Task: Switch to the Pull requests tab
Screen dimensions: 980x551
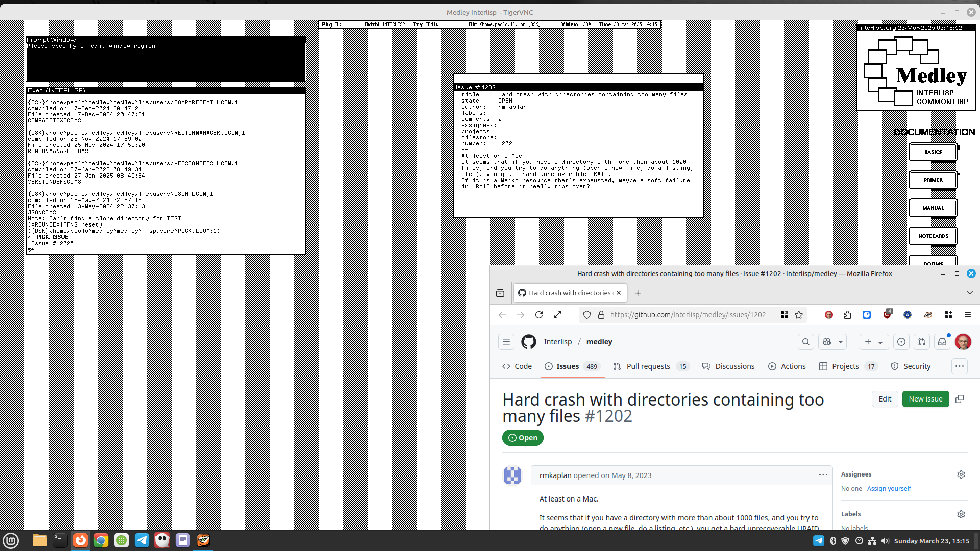Action: click(651, 366)
